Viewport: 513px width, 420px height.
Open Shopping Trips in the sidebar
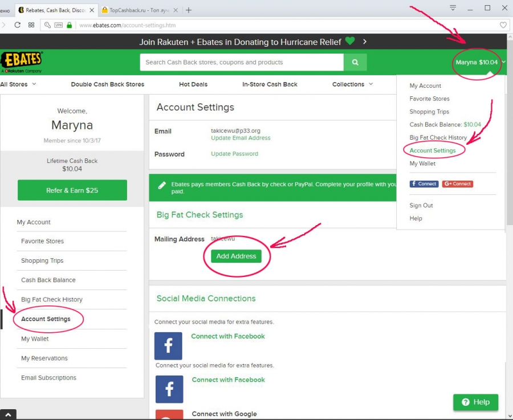(x=42, y=260)
